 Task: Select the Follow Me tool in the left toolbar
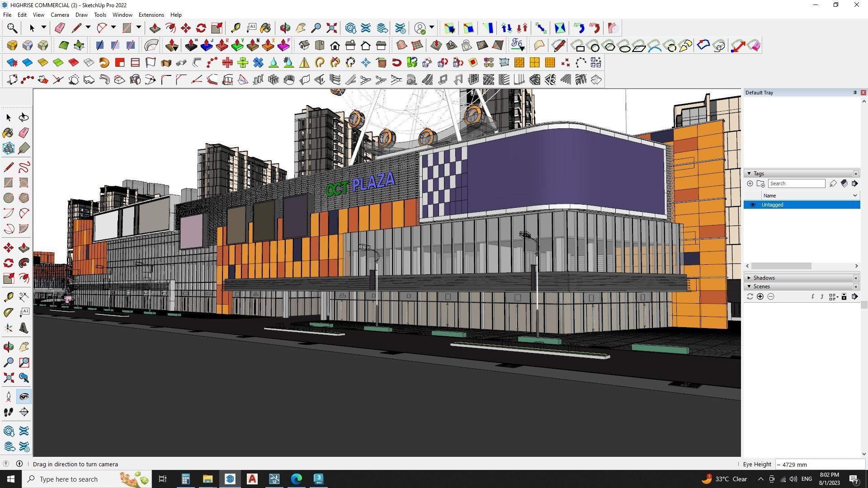24,263
